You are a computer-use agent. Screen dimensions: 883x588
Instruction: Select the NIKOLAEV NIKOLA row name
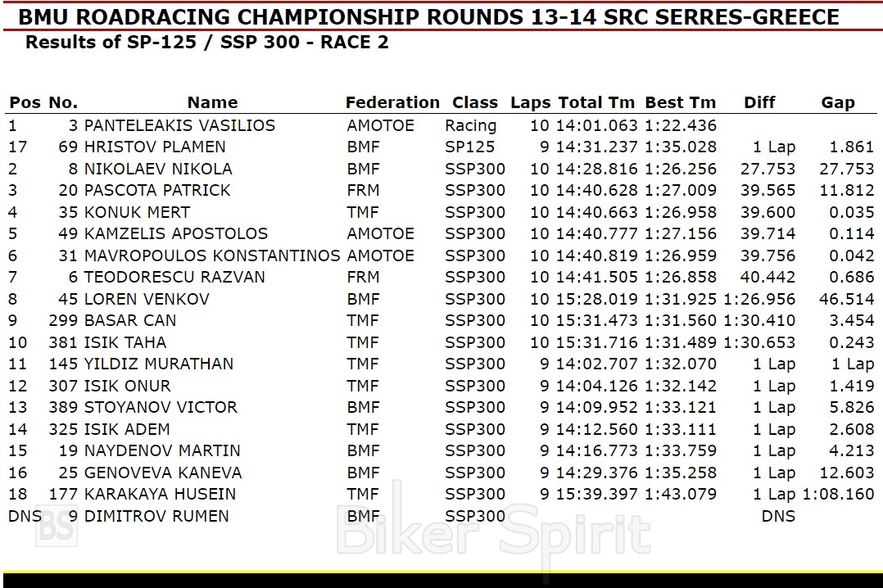tap(158, 169)
